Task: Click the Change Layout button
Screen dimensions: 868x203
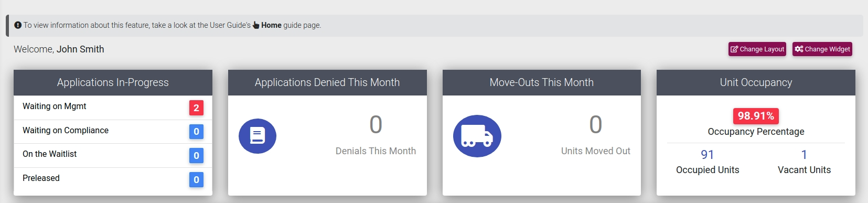Action: pos(757,49)
